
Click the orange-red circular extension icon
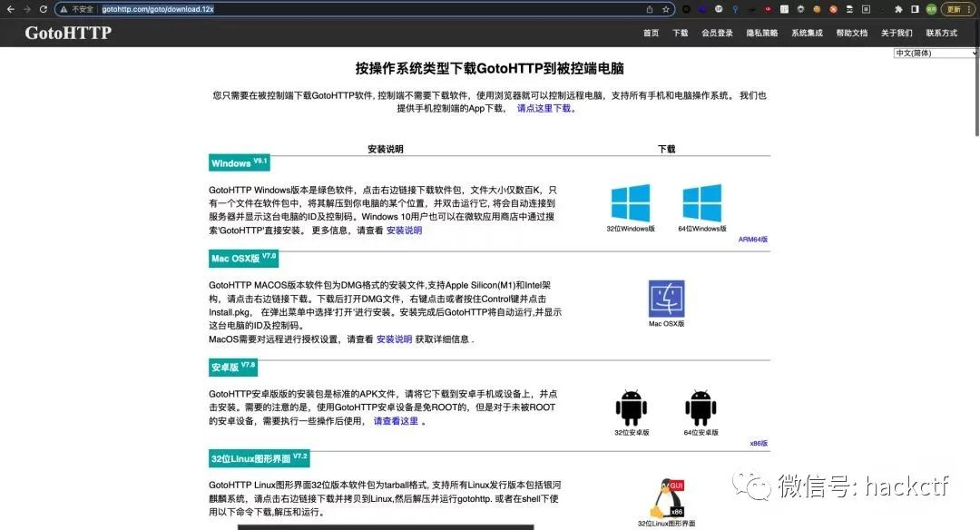(x=833, y=9)
